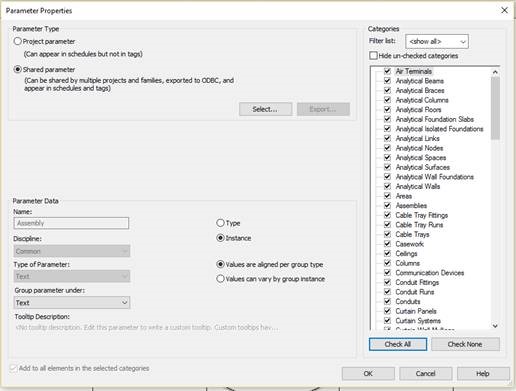The image size is (516, 391).
Task: Uncheck the Air Terminals category
Action: (387, 71)
